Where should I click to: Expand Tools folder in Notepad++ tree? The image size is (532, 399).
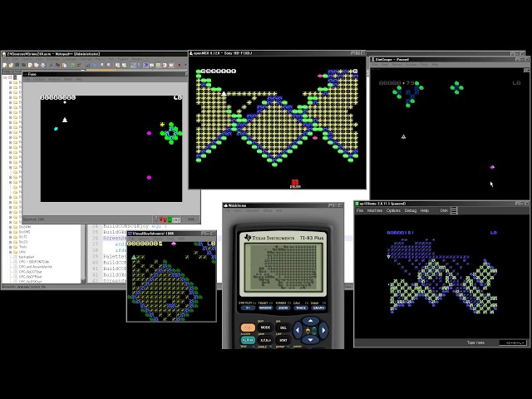(x=10, y=247)
